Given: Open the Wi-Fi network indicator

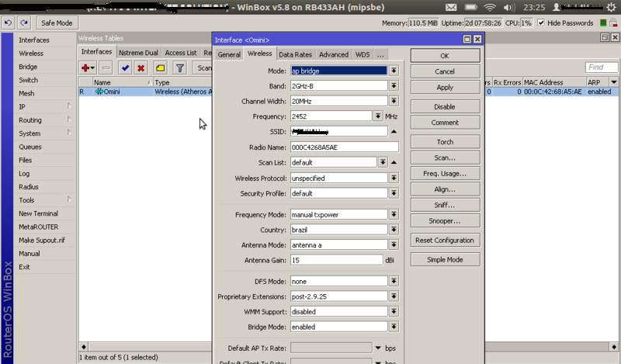Looking at the screenshot, I should click(490, 8).
